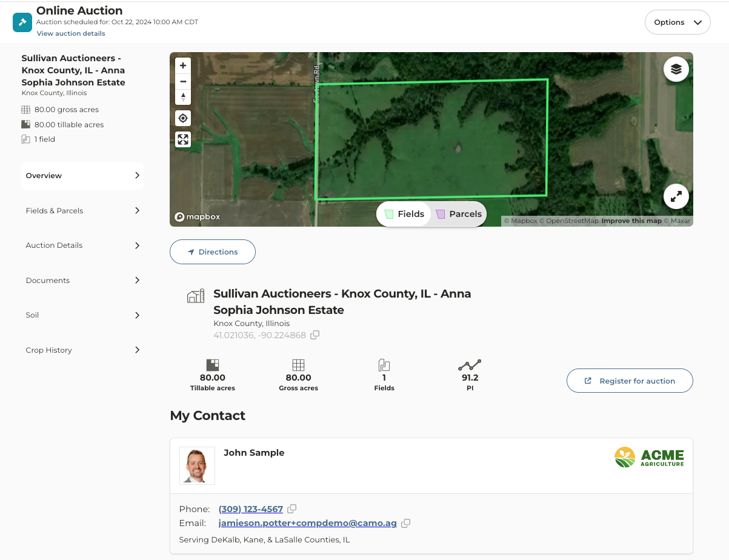The height and width of the screenshot is (560, 729).
Task: Click the Mapbox logo
Action: (198, 217)
